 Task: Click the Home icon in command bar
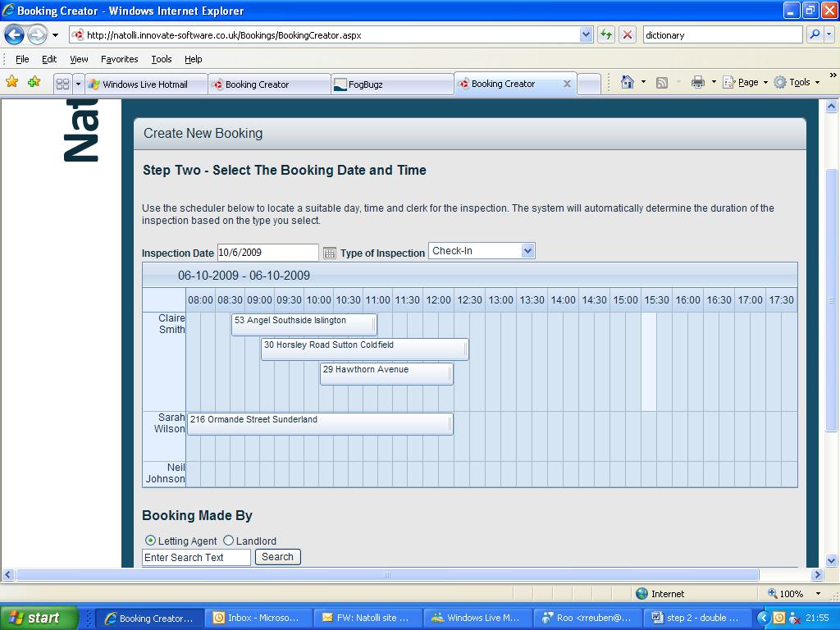pyautogui.click(x=627, y=82)
